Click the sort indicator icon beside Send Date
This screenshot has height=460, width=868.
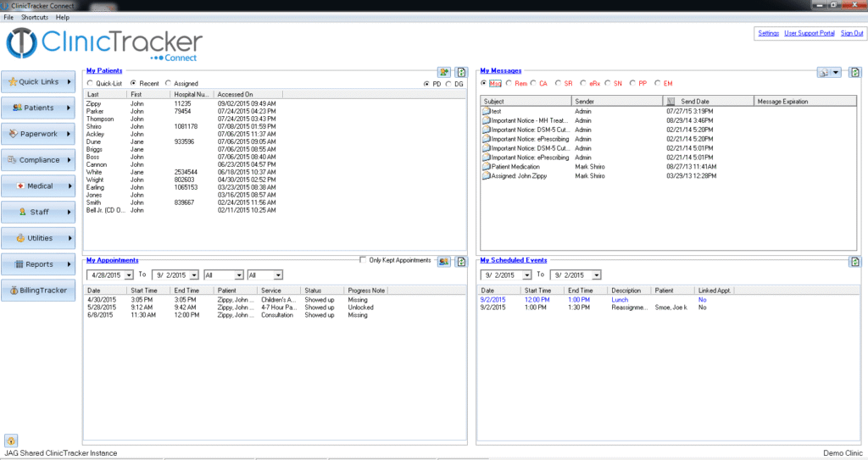(x=670, y=102)
